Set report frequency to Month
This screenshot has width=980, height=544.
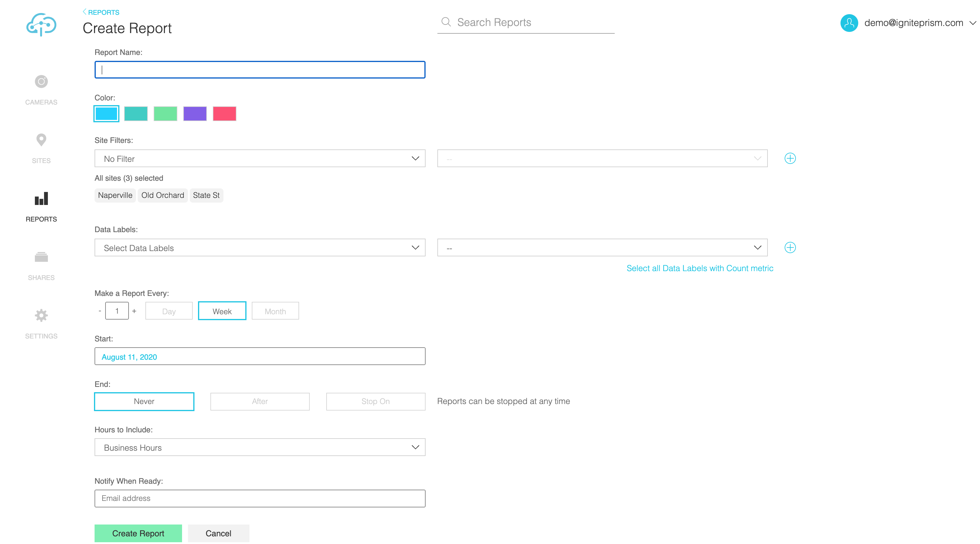coord(275,311)
